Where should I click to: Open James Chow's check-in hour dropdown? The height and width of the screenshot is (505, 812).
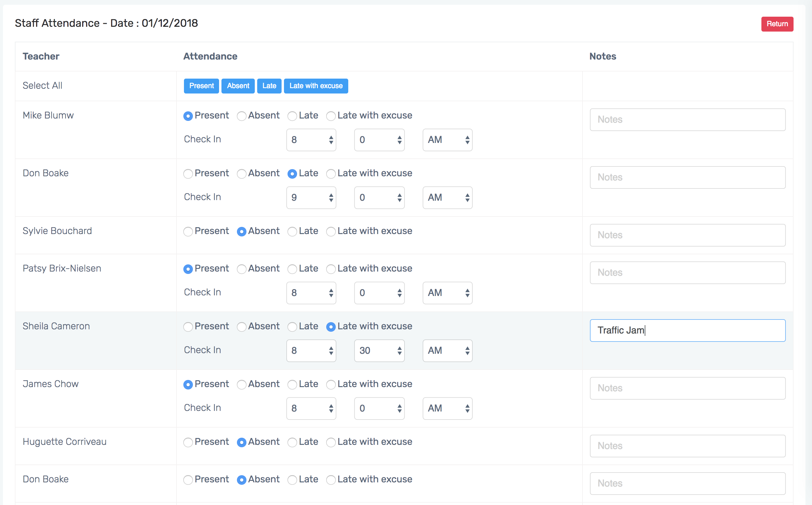[x=311, y=409]
